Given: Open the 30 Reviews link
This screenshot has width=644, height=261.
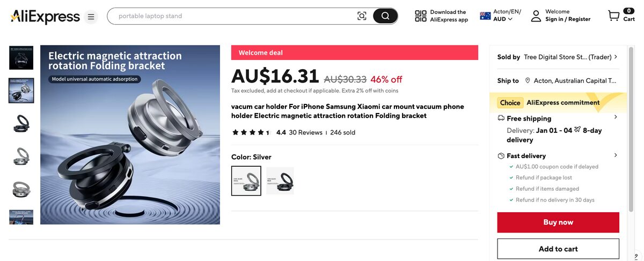Looking at the screenshot, I should (305, 132).
